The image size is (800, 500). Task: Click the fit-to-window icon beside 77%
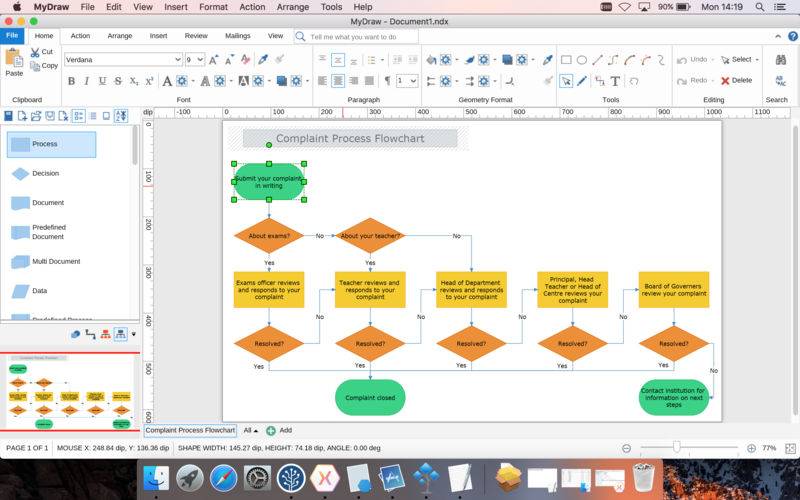[790, 448]
